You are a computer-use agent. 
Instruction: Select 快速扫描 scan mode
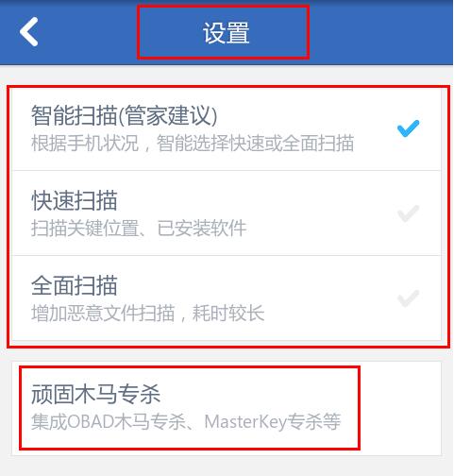click(227, 213)
